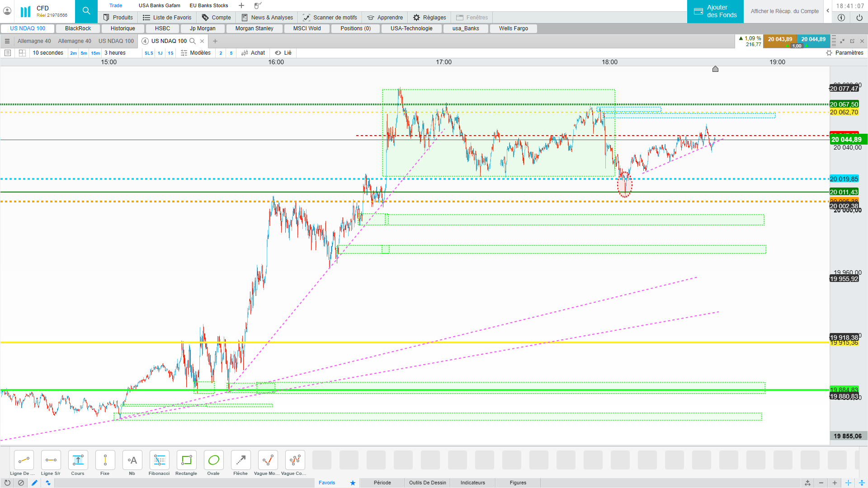
Task: Select the Rectangle drawing tool
Action: [x=186, y=460]
